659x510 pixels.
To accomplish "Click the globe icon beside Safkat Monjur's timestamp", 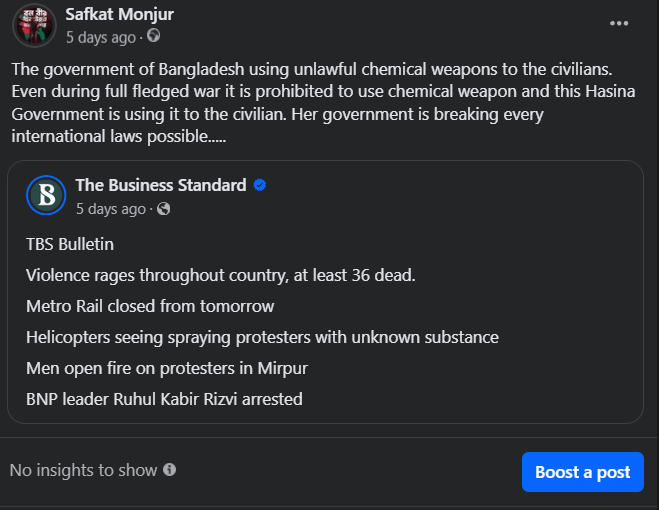I will click(x=153, y=36).
